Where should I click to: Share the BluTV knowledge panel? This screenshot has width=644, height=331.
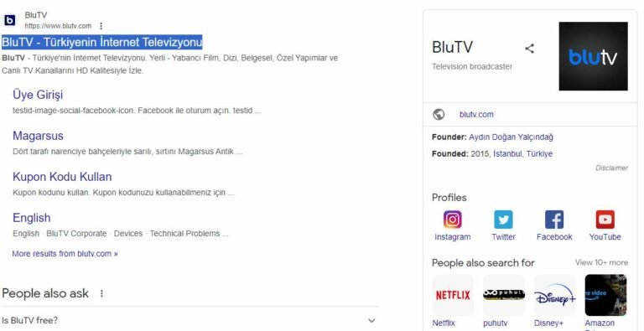[529, 49]
